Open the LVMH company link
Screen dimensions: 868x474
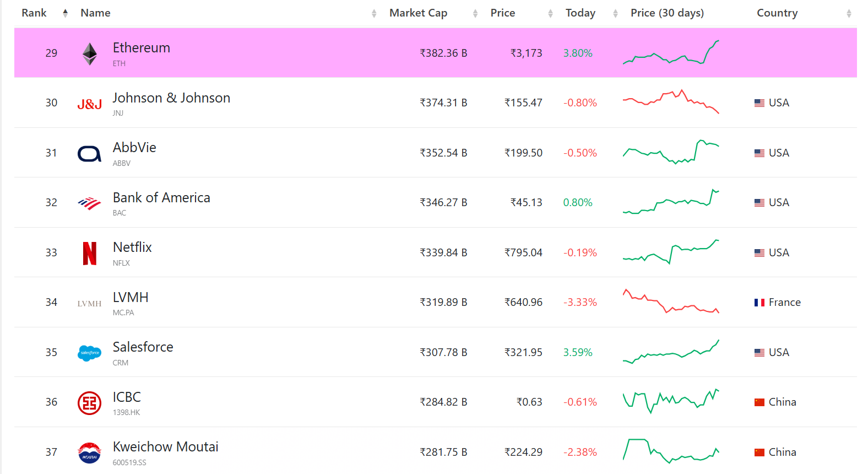(131, 297)
